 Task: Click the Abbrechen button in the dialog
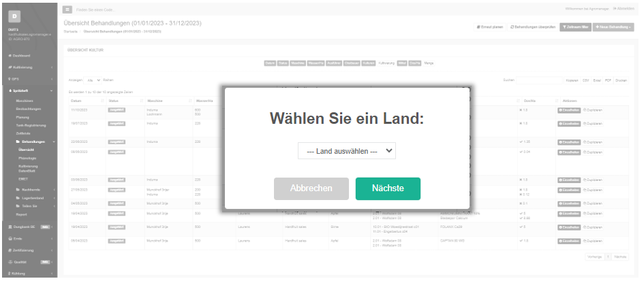[311, 188]
